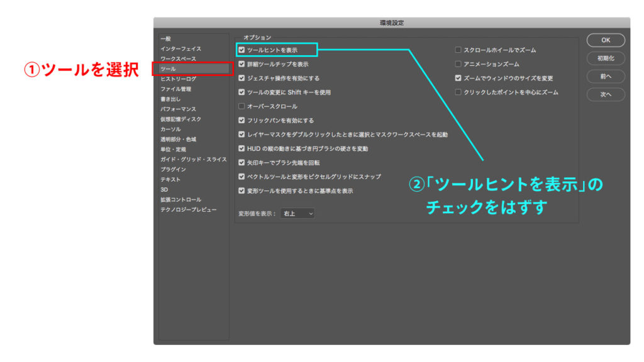Select ツール in the category list
The height and width of the screenshot is (362, 644).
pyautogui.click(x=169, y=69)
